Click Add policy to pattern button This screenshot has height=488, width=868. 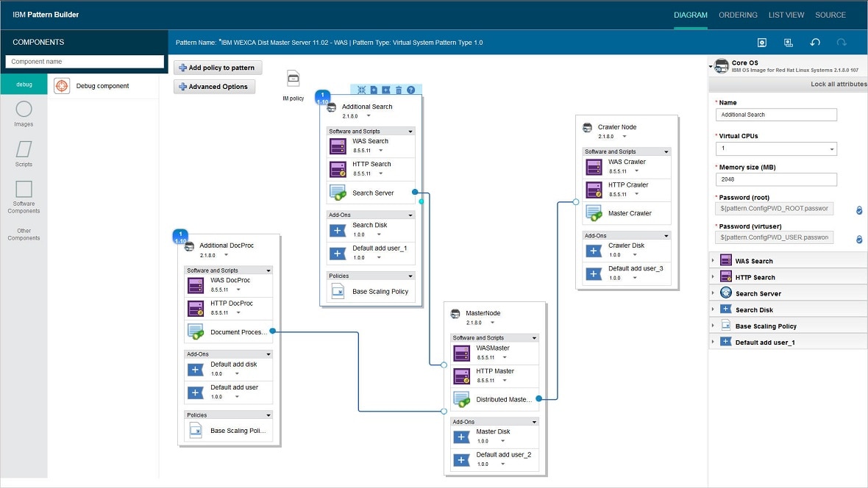pos(218,68)
